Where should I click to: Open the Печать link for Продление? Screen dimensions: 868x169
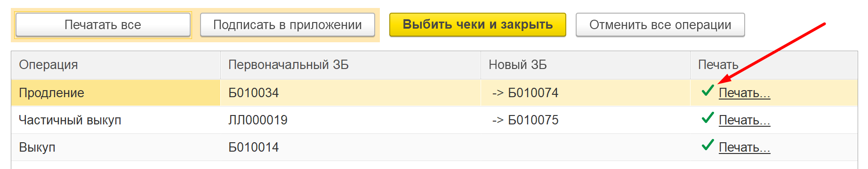(x=744, y=93)
